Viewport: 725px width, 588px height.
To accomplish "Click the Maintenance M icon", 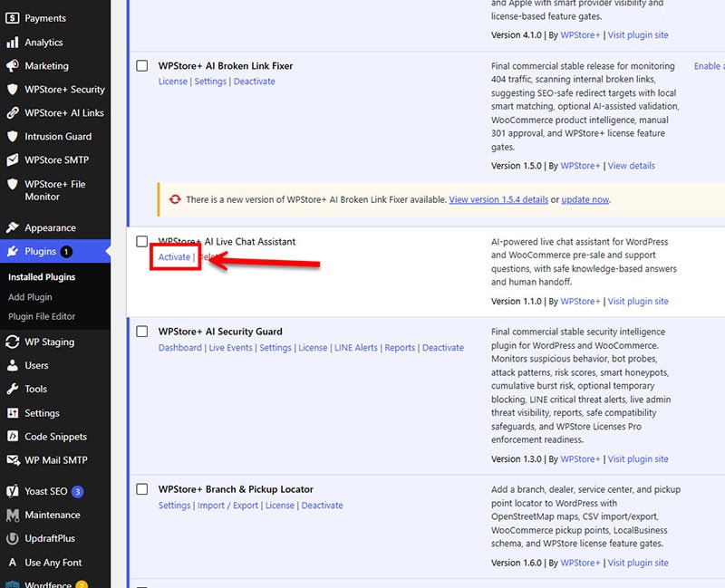I will 13,515.
